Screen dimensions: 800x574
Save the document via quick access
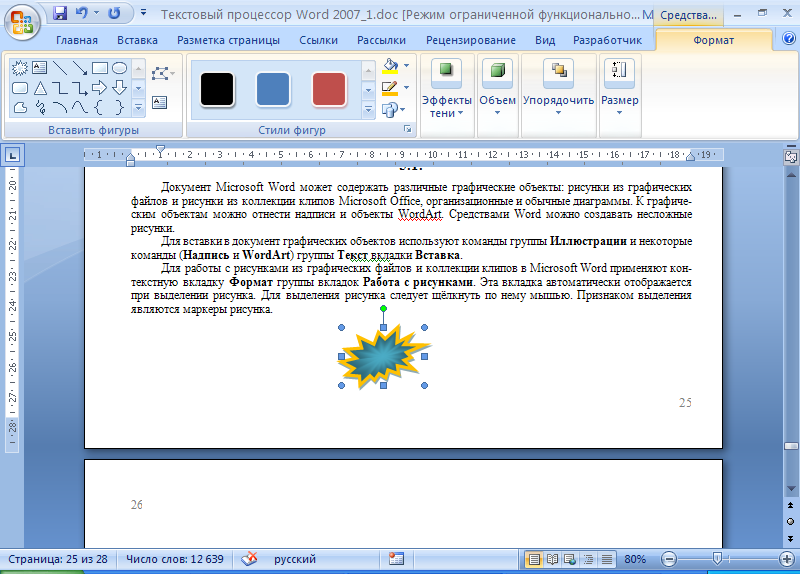pyautogui.click(x=60, y=13)
